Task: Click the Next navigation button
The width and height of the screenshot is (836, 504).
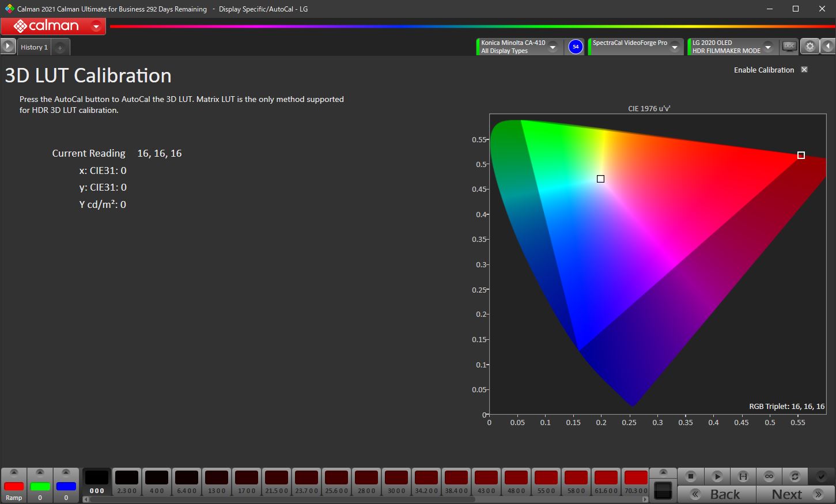Action: (795, 494)
